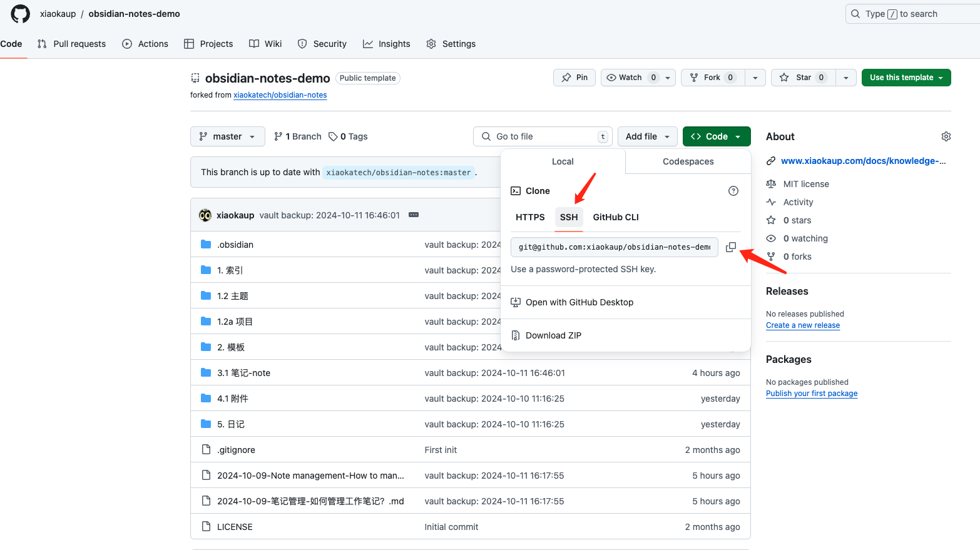Screen dimensions: 980x550
Task: Click Create a new release
Action: [803, 325]
